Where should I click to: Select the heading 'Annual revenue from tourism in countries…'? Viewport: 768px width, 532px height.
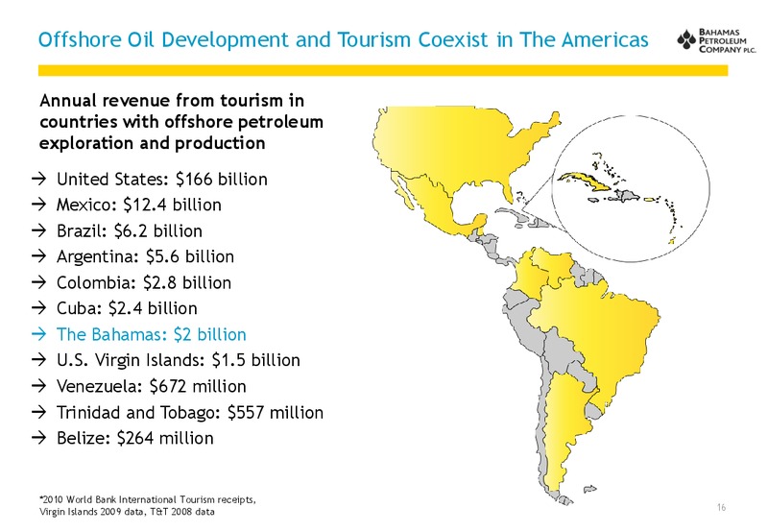click(x=181, y=122)
